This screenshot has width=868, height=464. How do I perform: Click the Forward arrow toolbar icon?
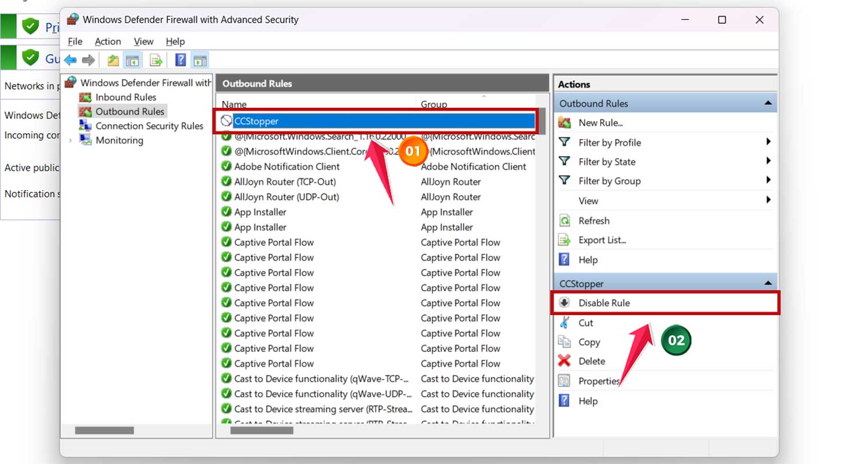tap(88, 60)
